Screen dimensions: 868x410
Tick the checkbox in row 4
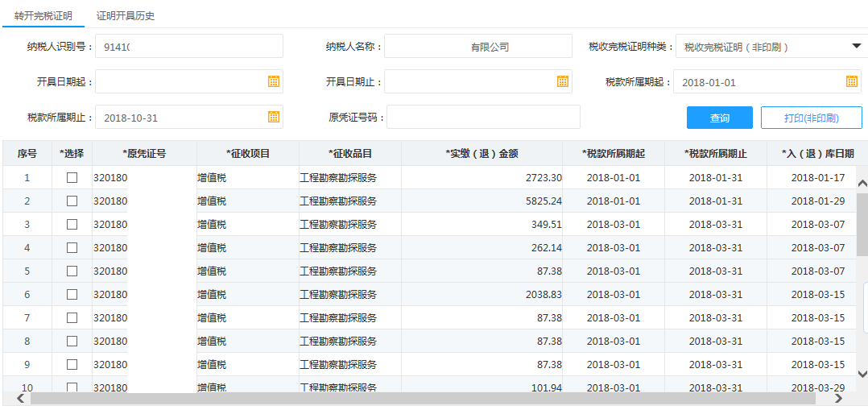(x=72, y=247)
